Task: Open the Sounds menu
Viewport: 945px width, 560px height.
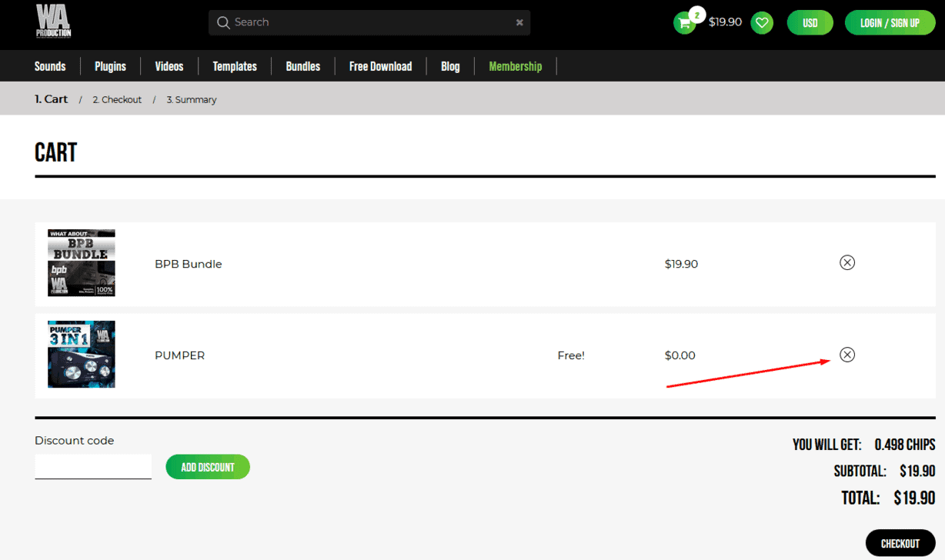Action: [50, 66]
